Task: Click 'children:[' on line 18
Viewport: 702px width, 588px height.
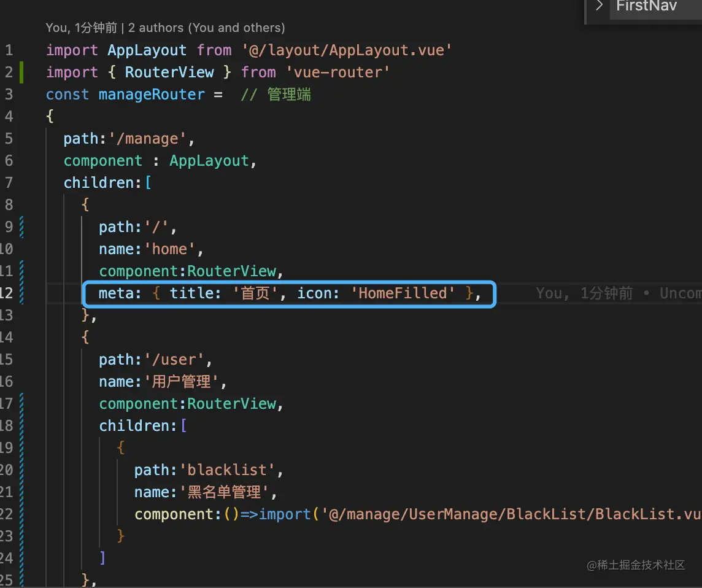Action: (143, 426)
